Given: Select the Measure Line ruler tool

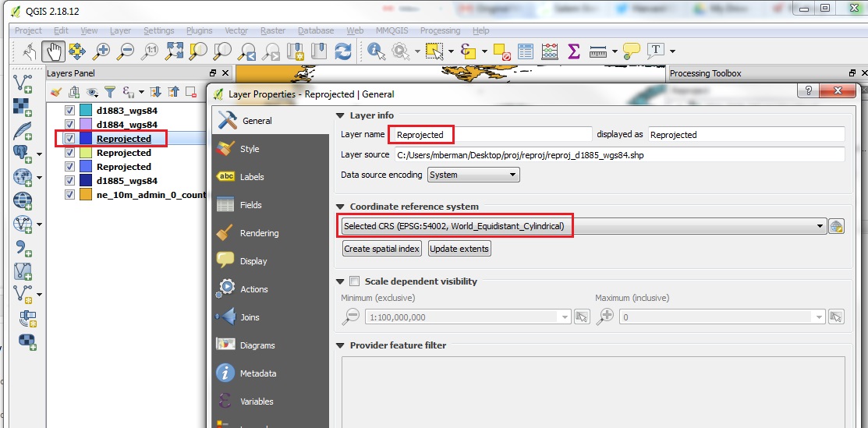Looking at the screenshot, I should 598,51.
